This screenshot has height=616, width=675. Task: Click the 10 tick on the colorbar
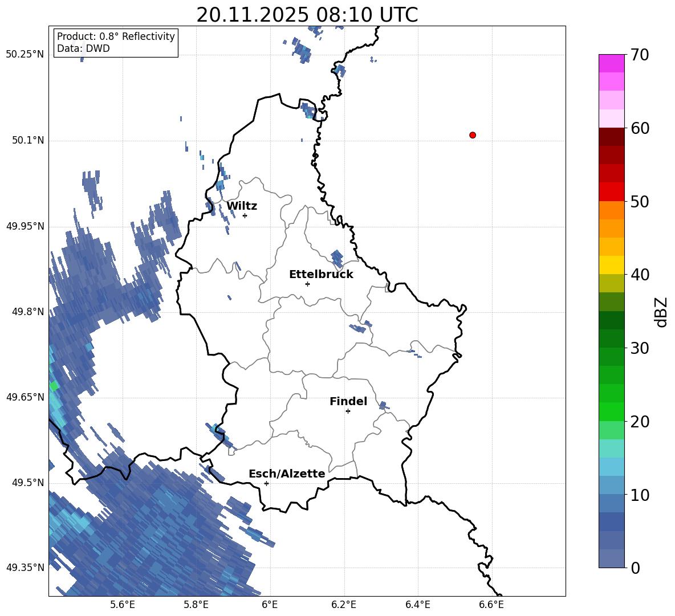pos(640,495)
